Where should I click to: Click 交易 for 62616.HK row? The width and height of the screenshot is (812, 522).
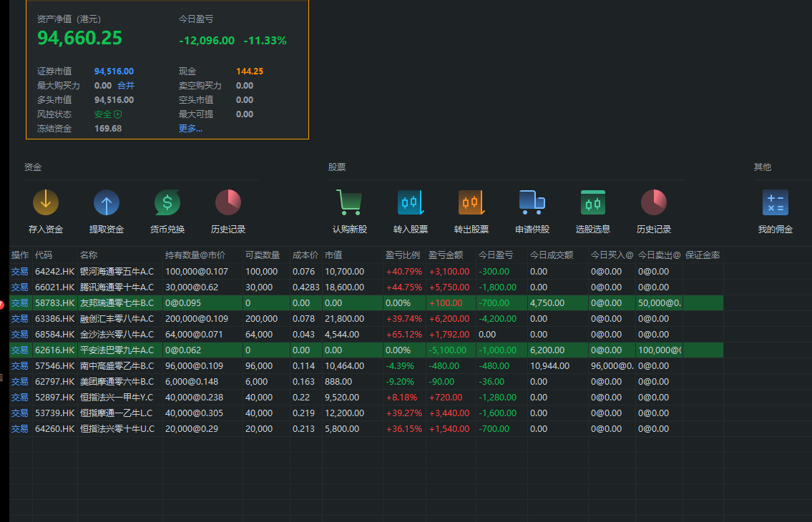(20, 350)
